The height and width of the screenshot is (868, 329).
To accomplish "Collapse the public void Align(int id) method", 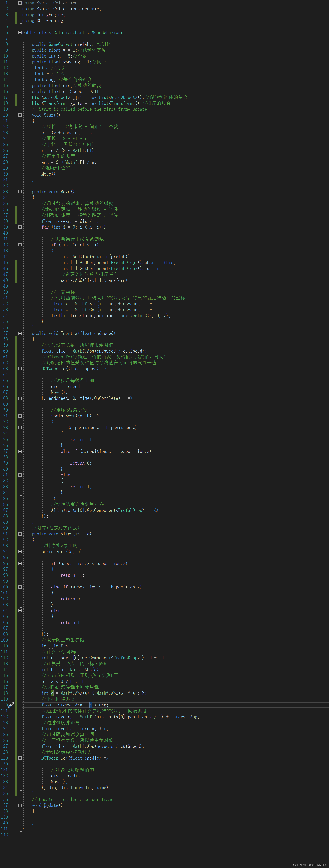I will pos(20,534).
